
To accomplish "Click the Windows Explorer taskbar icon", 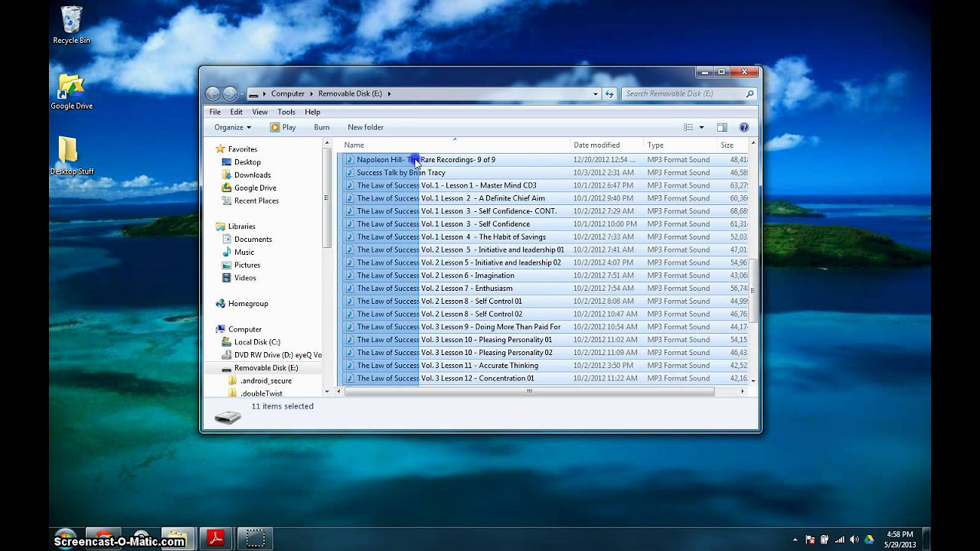I will click(178, 539).
